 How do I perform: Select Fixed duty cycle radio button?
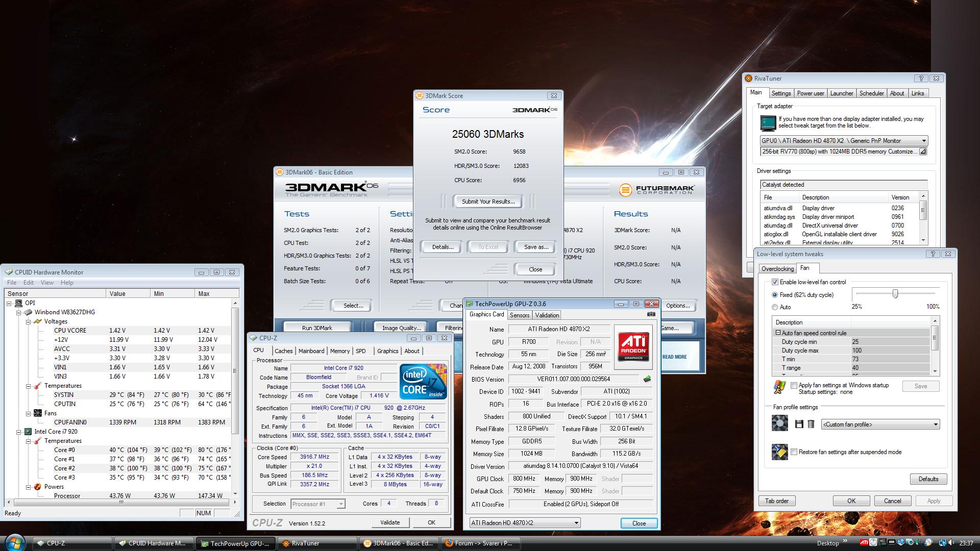775,295
